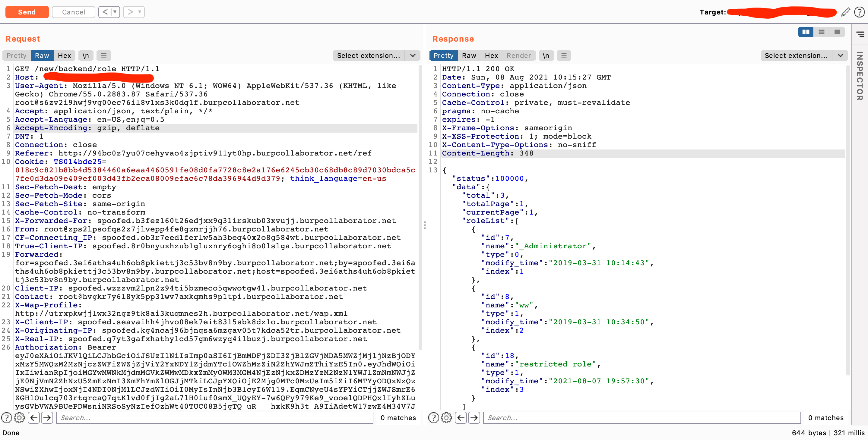The image size is (868, 440).
Task: Switch Response view to Raw tab
Action: click(x=469, y=55)
